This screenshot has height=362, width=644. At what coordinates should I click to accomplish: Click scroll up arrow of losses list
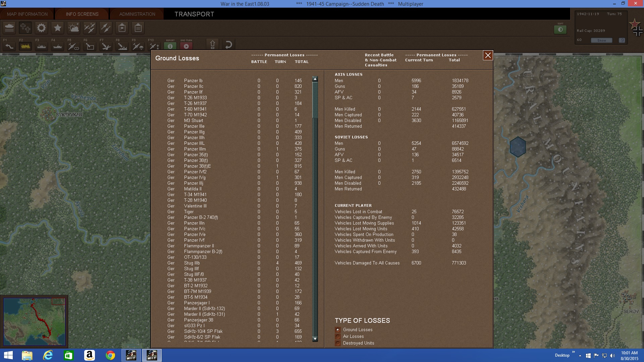[315, 79]
